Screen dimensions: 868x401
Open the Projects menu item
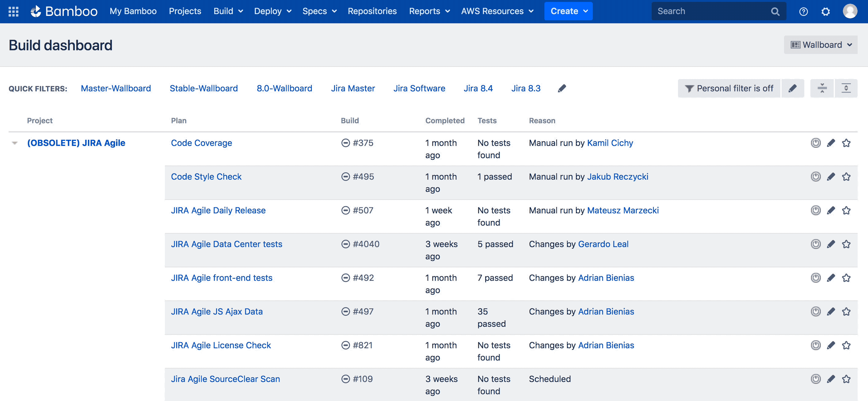(x=185, y=11)
